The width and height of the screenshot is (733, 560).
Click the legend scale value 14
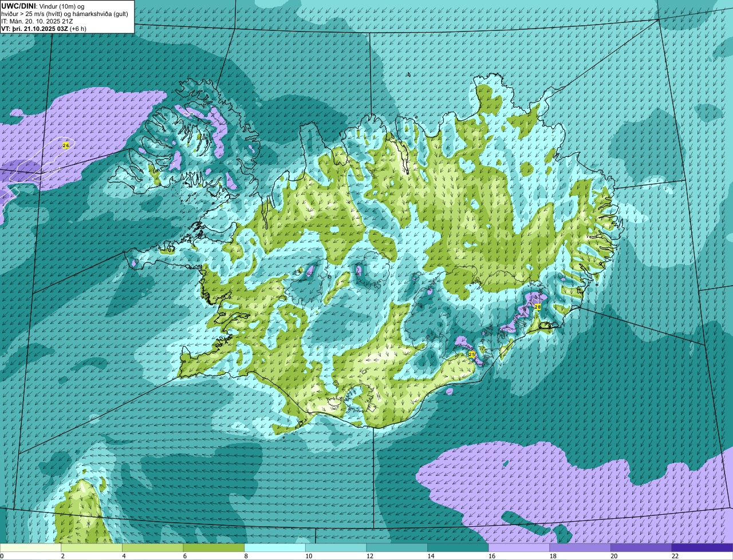tap(431, 556)
